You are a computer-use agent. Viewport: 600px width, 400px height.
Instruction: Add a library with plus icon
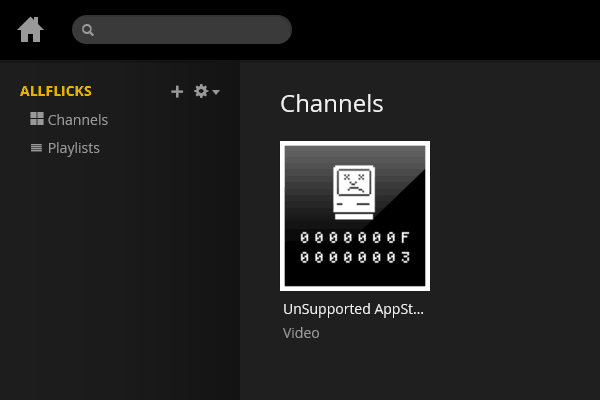click(177, 91)
